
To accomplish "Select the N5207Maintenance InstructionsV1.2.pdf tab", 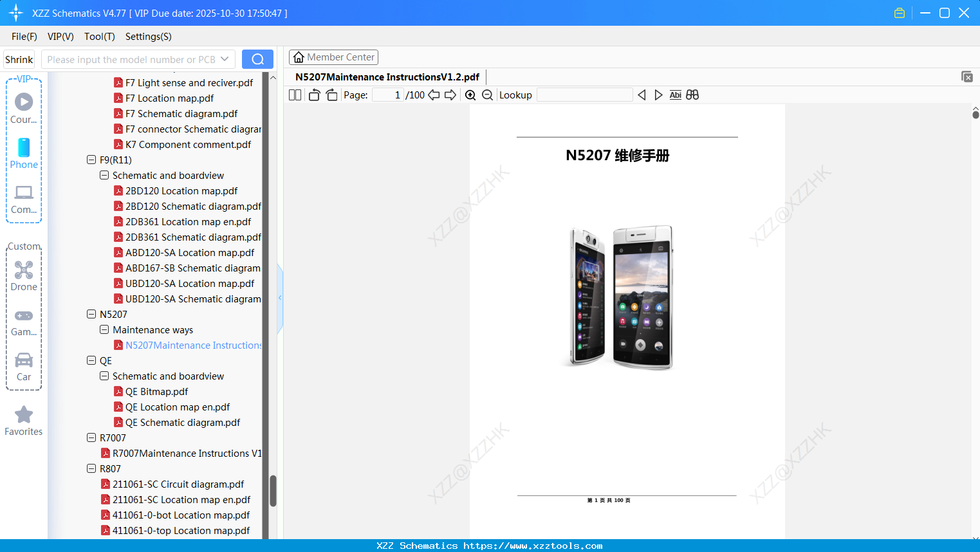I will [x=387, y=77].
